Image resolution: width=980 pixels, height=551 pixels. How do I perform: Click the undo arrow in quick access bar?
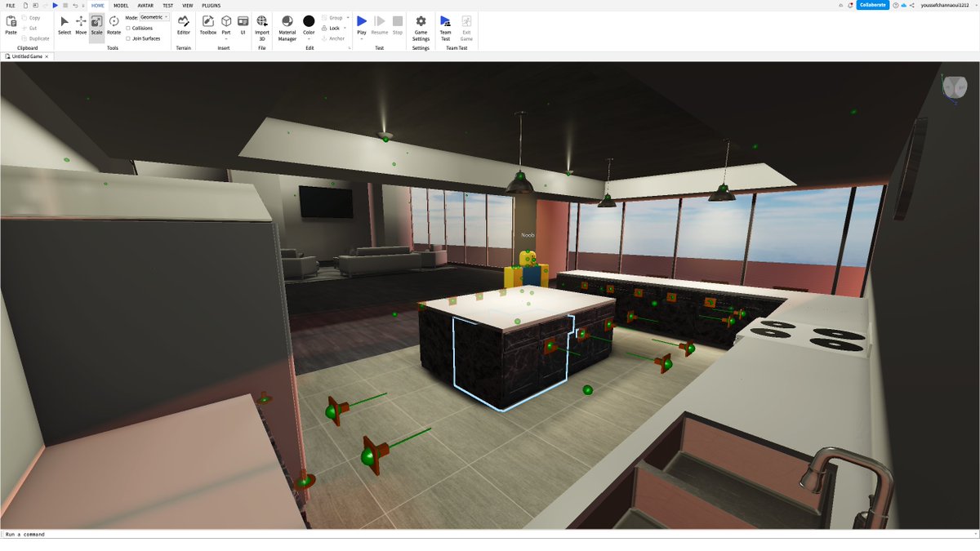pos(74,5)
